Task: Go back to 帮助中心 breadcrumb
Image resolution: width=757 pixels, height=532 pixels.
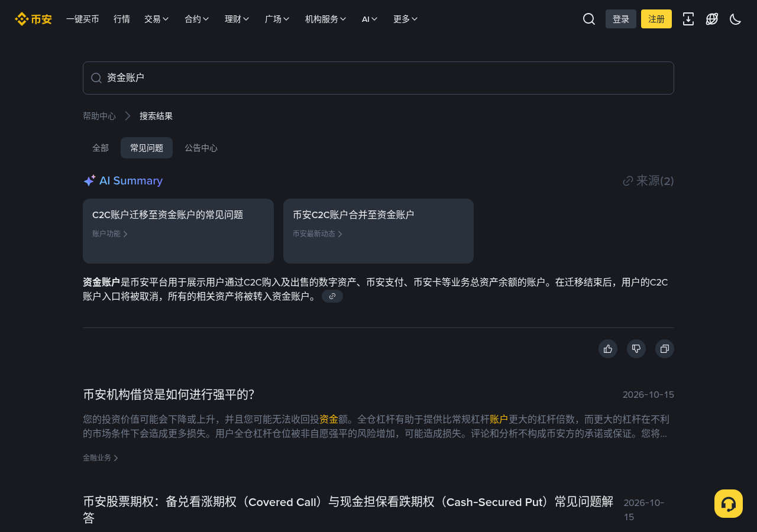Action: [99, 116]
